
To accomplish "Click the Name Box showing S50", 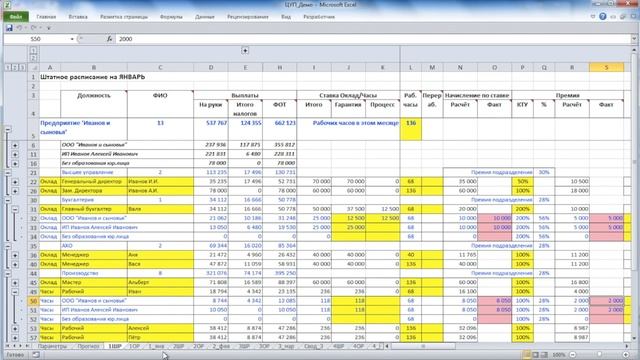I will tap(36, 39).
